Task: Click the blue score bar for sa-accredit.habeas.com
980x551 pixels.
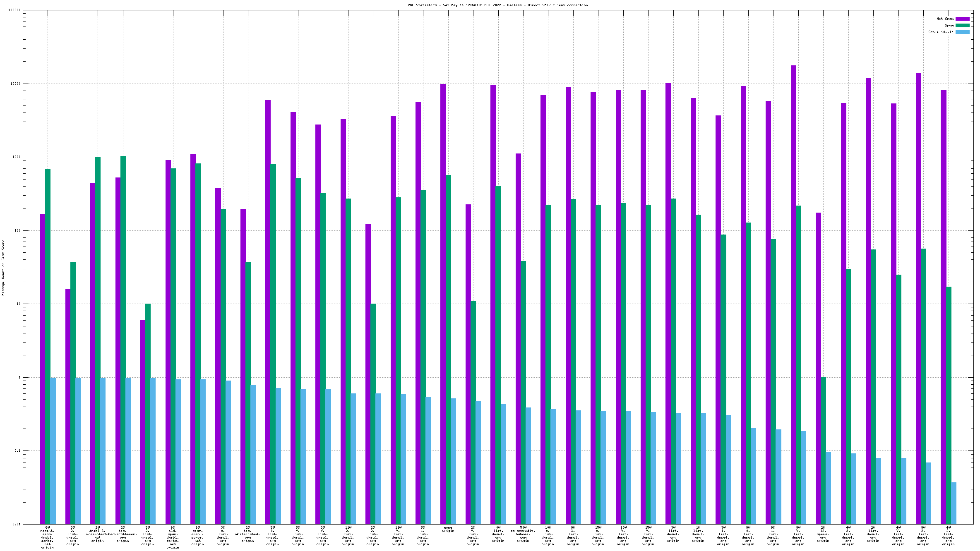Action: point(528,465)
